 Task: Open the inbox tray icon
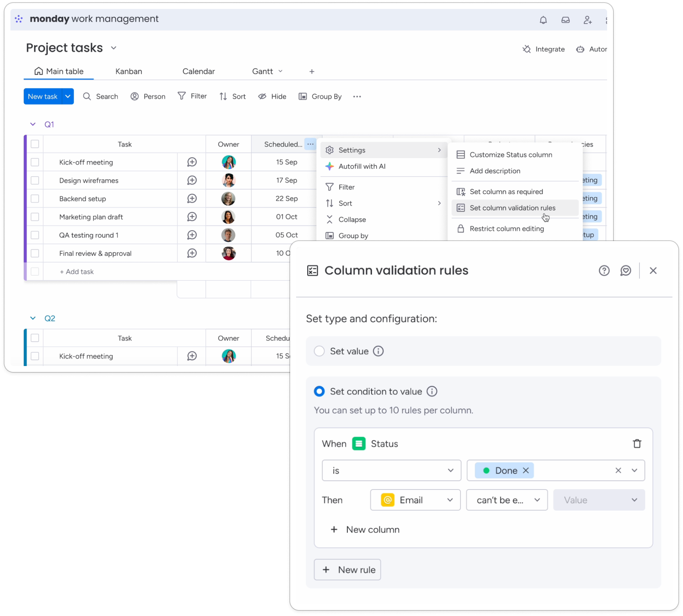[565, 20]
